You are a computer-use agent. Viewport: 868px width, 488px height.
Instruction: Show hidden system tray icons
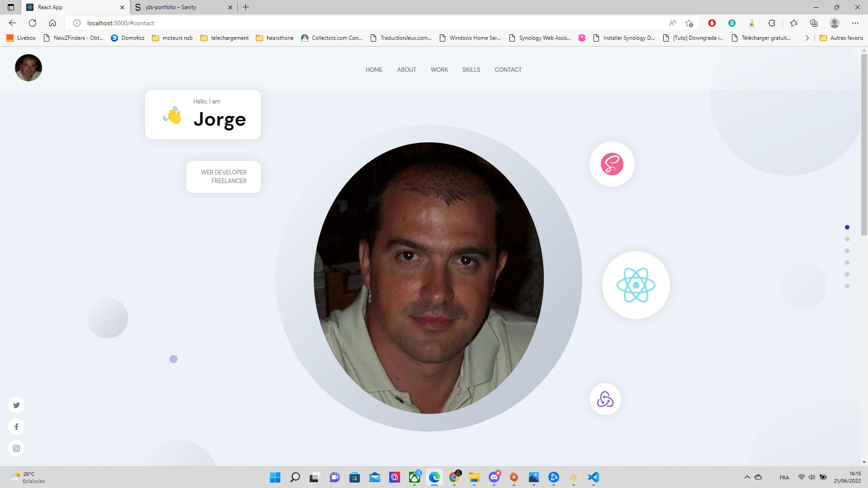(x=747, y=477)
